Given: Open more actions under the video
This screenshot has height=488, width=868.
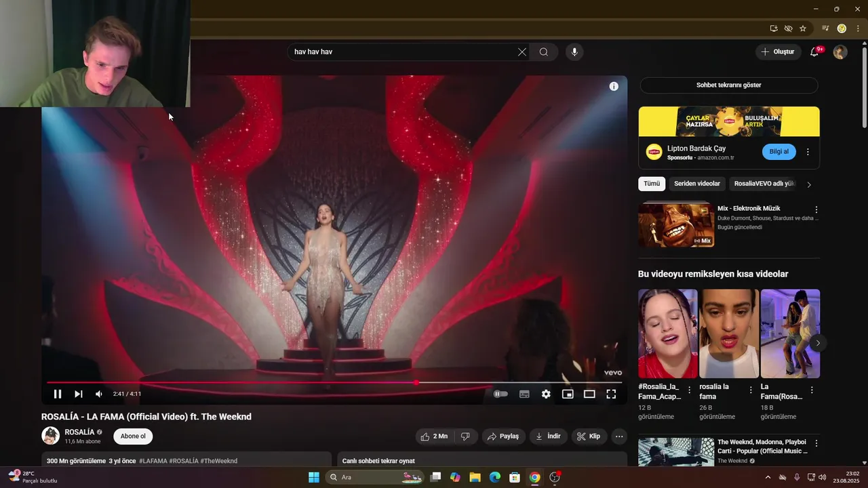Looking at the screenshot, I should pyautogui.click(x=619, y=436).
